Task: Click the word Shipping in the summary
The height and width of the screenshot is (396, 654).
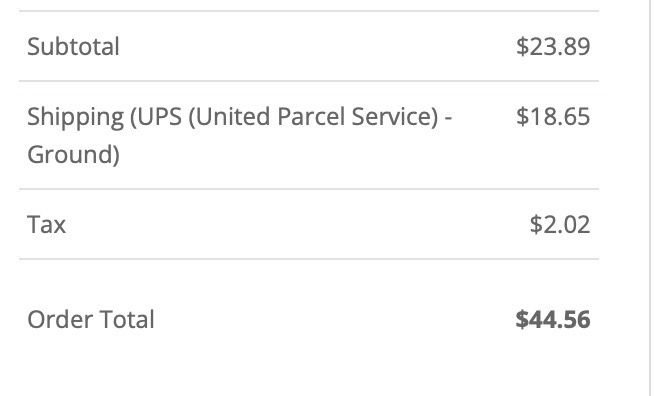Action: [75, 117]
